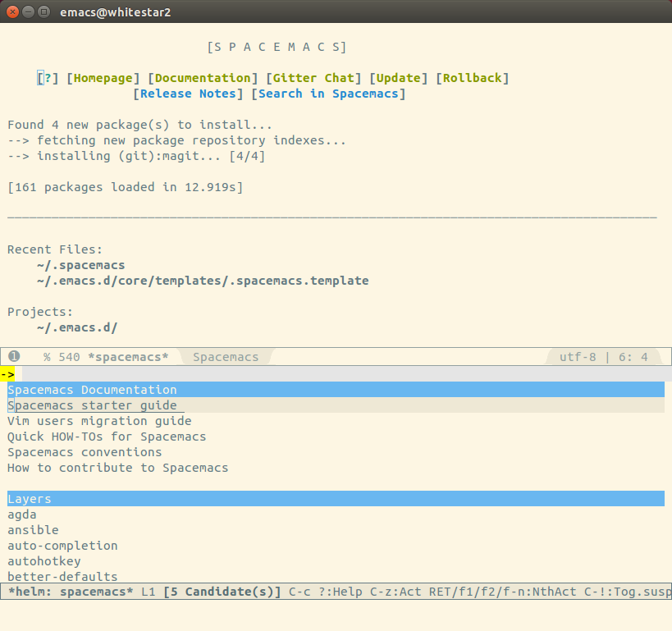
Task: Click utf-8 encoding in modeline
Action: click(578, 357)
